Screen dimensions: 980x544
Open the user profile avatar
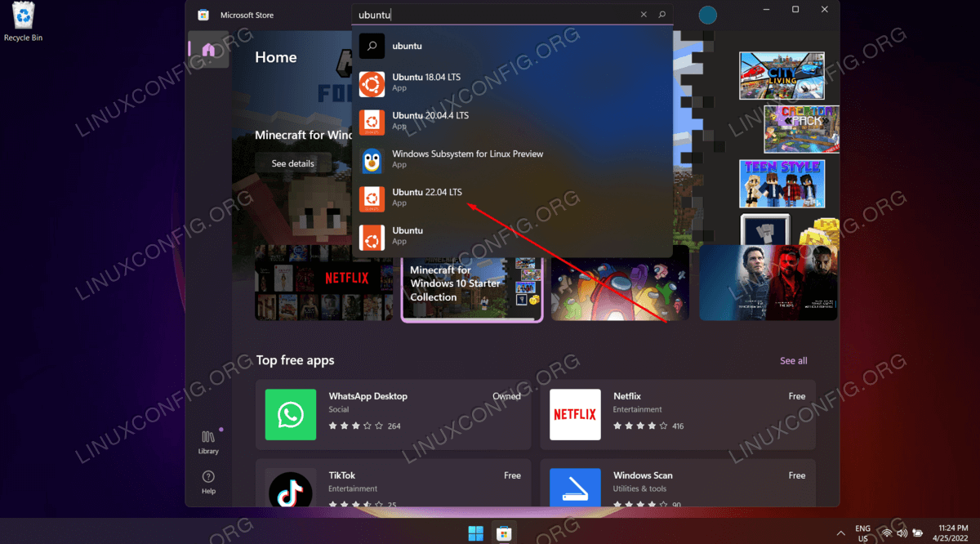707,15
